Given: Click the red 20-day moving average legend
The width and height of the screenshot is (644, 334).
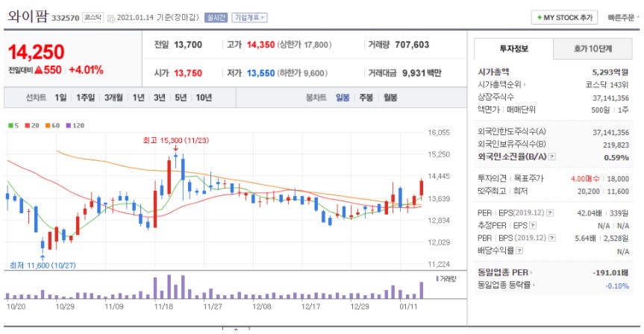Looking at the screenshot, I should [32, 125].
